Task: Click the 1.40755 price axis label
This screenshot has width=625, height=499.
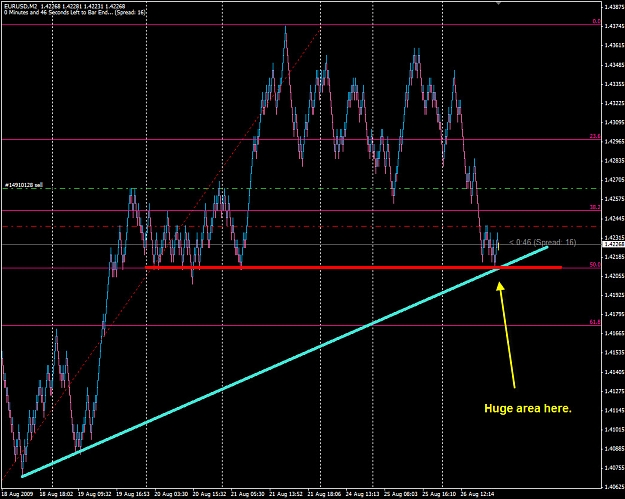Action: 614,468
